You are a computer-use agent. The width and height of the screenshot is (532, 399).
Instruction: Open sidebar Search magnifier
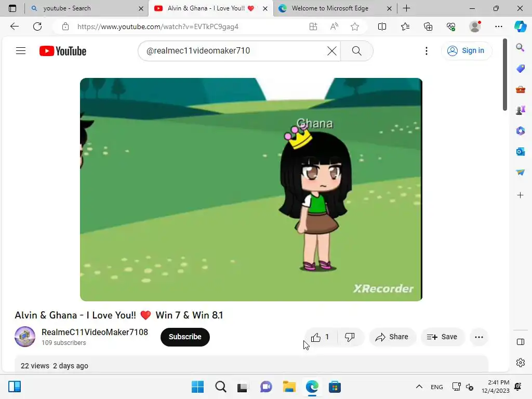pos(521,47)
